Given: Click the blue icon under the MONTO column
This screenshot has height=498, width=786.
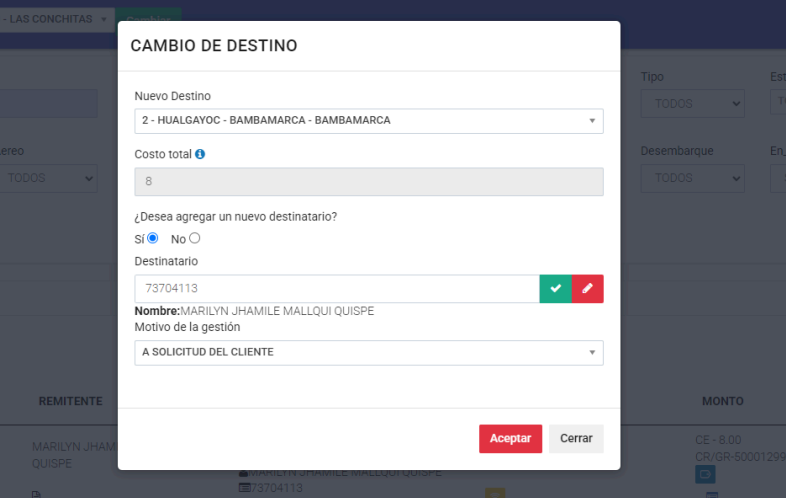Looking at the screenshot, I should (x=705, y=474).
